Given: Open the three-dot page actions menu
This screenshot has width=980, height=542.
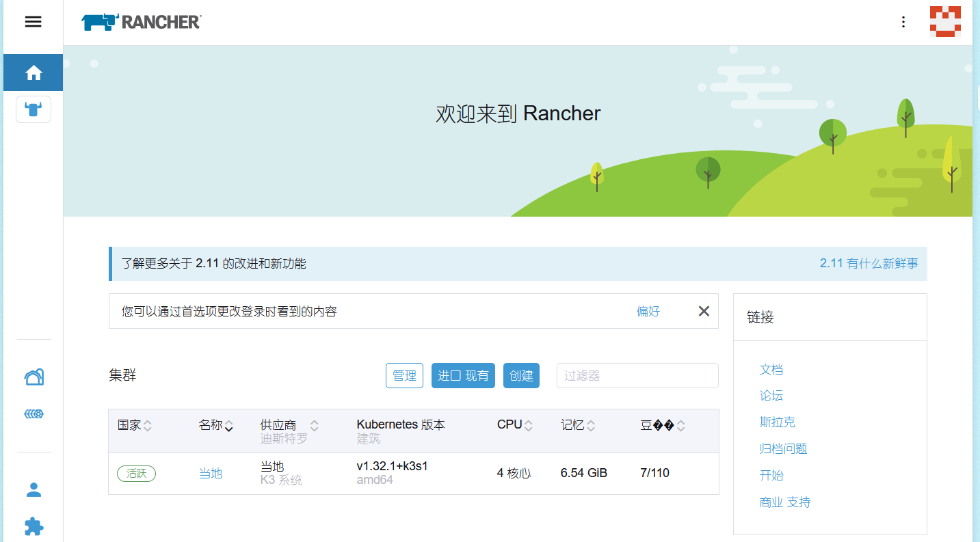Looking at the screenshot, I should pos(903,22).
